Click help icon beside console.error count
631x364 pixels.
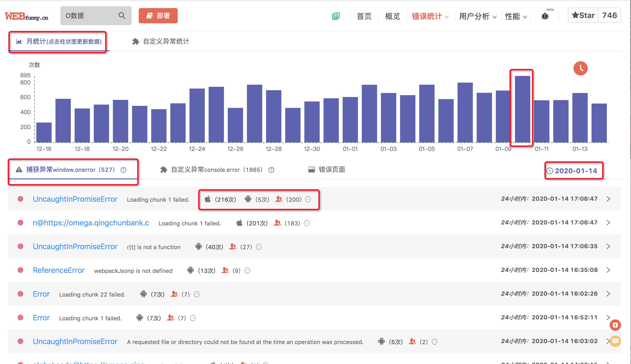pyautogui.click(x=271, y=170)
